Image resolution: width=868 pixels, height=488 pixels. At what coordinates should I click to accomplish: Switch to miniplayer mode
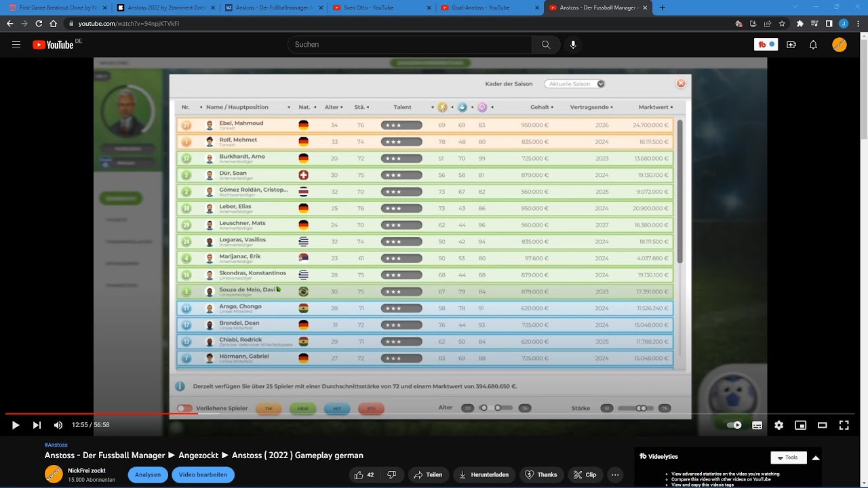coord(800,425)
